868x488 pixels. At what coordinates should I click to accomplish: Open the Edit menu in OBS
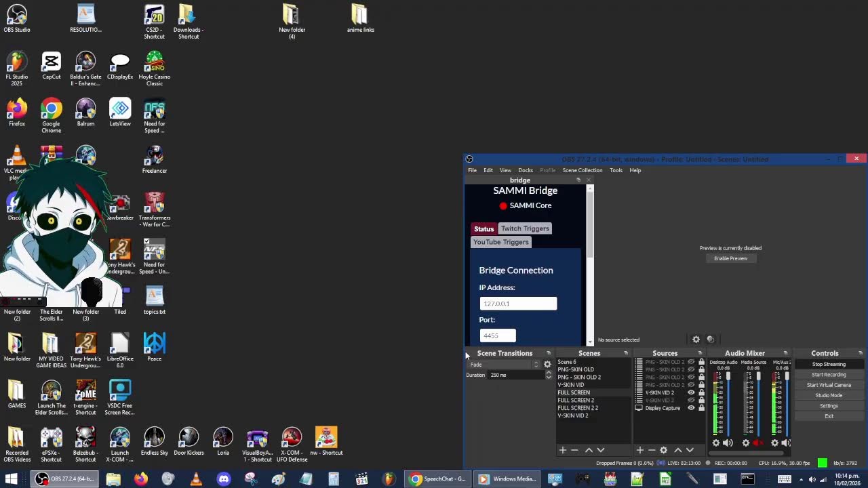coord(488,170)
